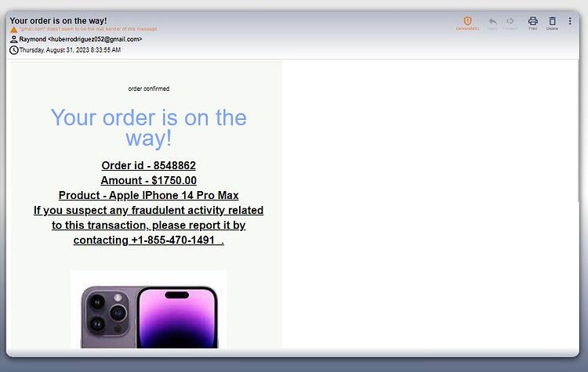
Task: Delete the email using the trash icon
Action: pos(553,21)
